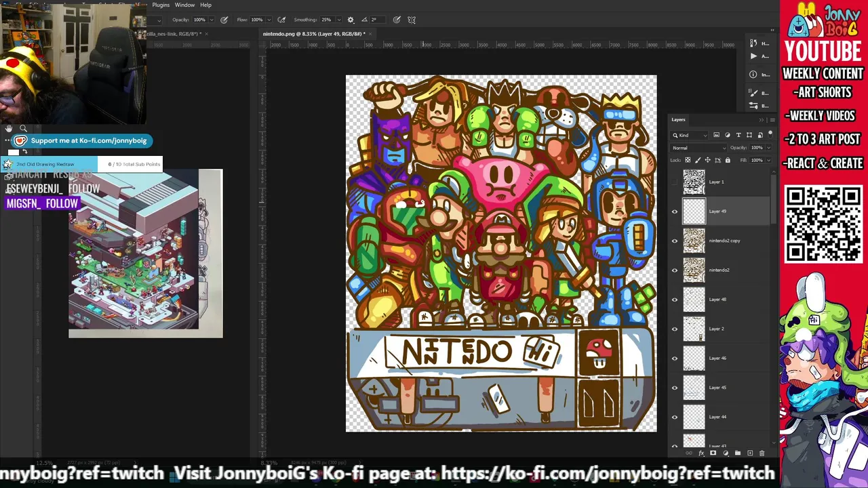Open the layer Opacity dropdown arrow
This screenshot has width=868, height=488.
point(768,148)
